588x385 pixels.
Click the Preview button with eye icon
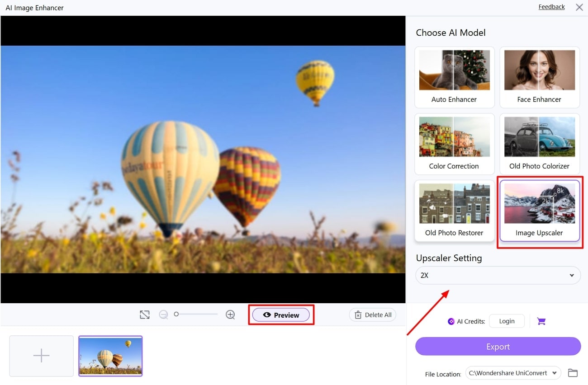pyautogui.click(x=281, y=315)
